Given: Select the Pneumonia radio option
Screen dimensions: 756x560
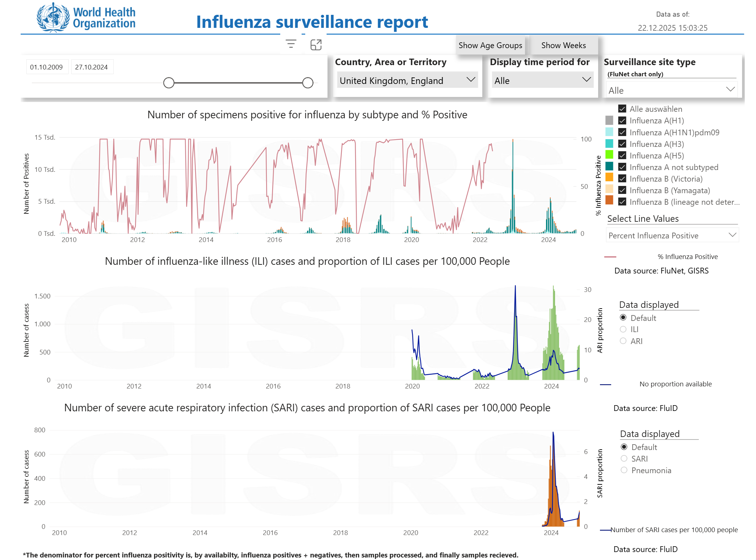Looking at the screenshot, I should (624, 470).
